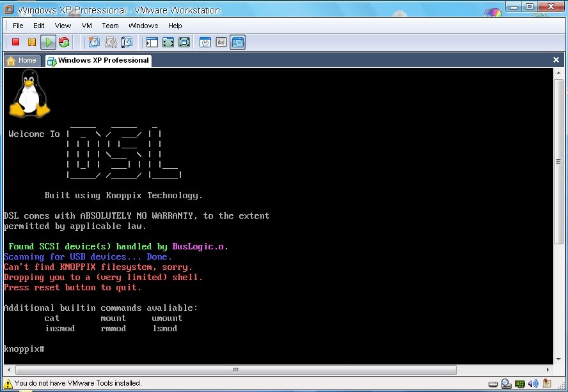Click the sound device speaker icon
The width and height of the screenshot is (568, 392).
pos(533,384)
